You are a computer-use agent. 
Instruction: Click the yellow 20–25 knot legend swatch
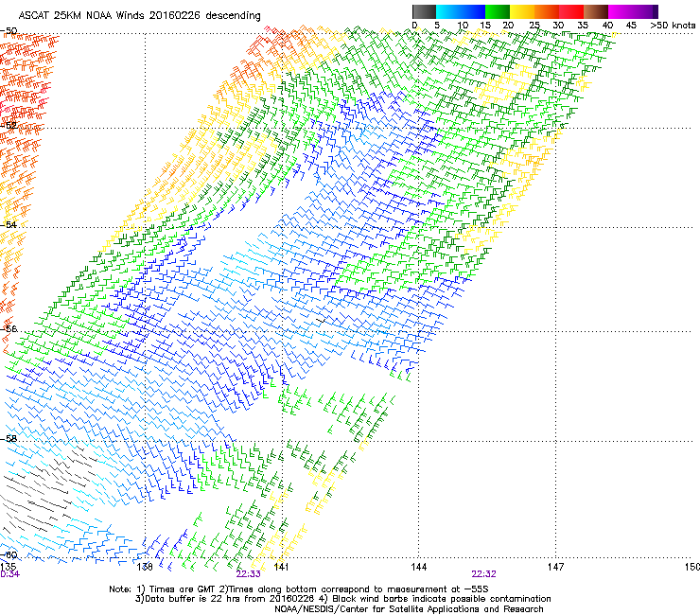pos(522,11)
